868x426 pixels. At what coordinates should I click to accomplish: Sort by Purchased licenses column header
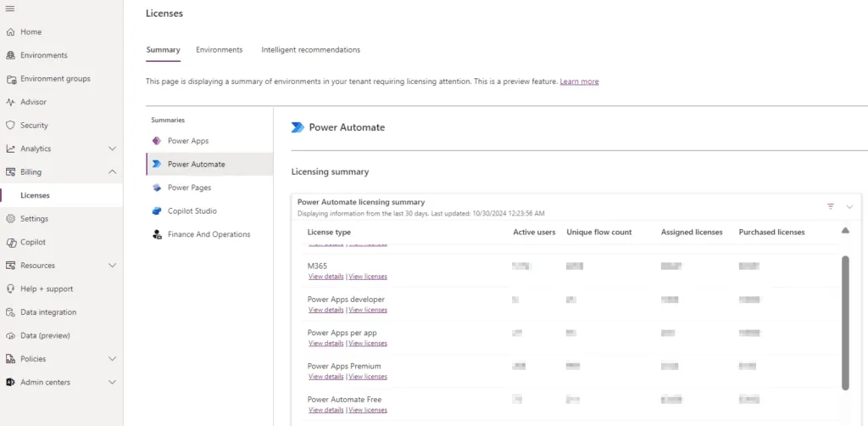click(771, 233)
